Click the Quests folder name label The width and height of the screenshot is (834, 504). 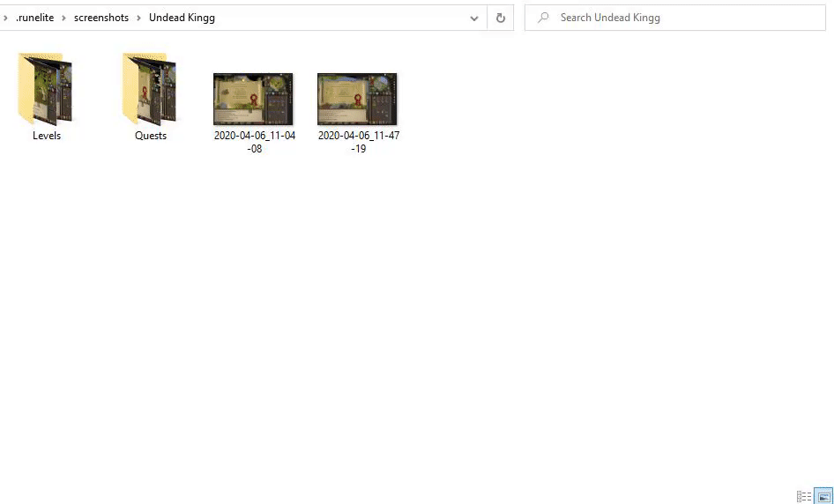[x=151, y=136]
